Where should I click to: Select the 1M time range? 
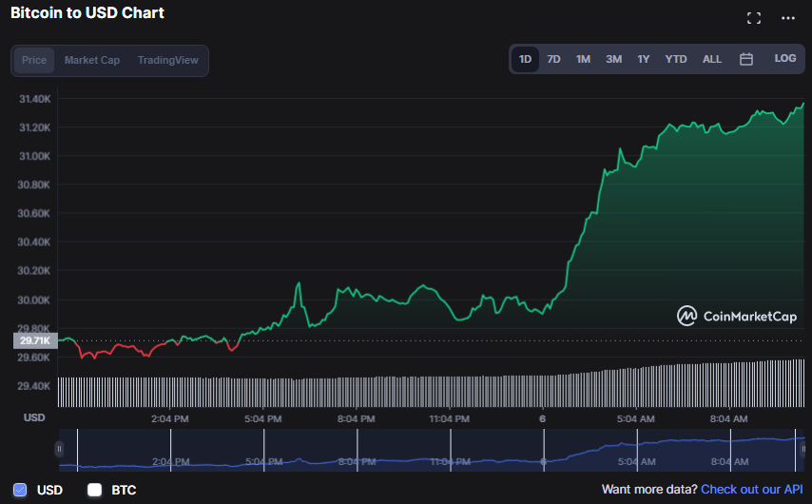[583, 59]
